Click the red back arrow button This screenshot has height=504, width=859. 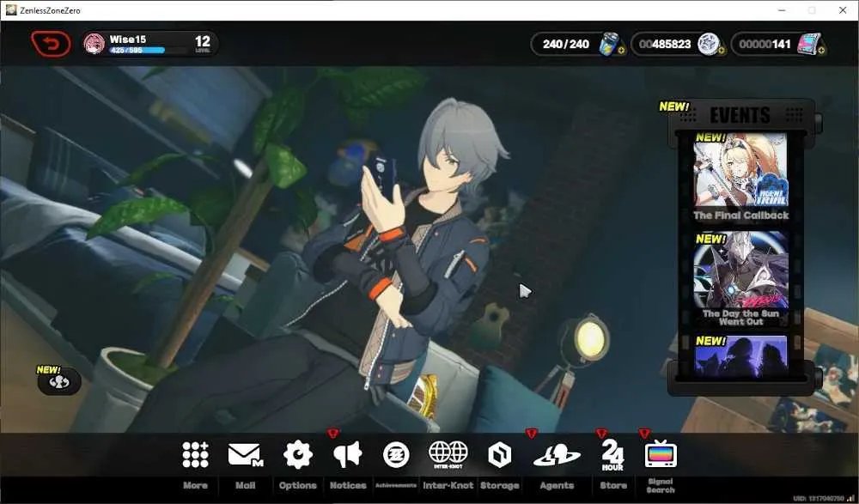click(51, 44)
